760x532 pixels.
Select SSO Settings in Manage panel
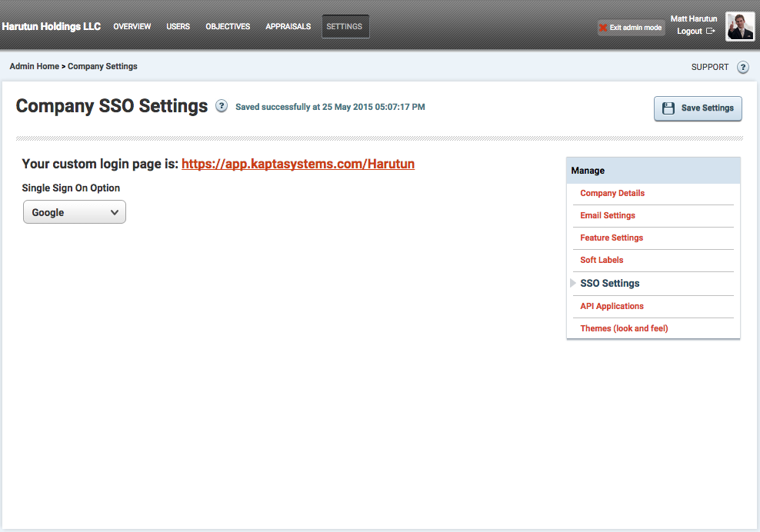coord(610,283)
